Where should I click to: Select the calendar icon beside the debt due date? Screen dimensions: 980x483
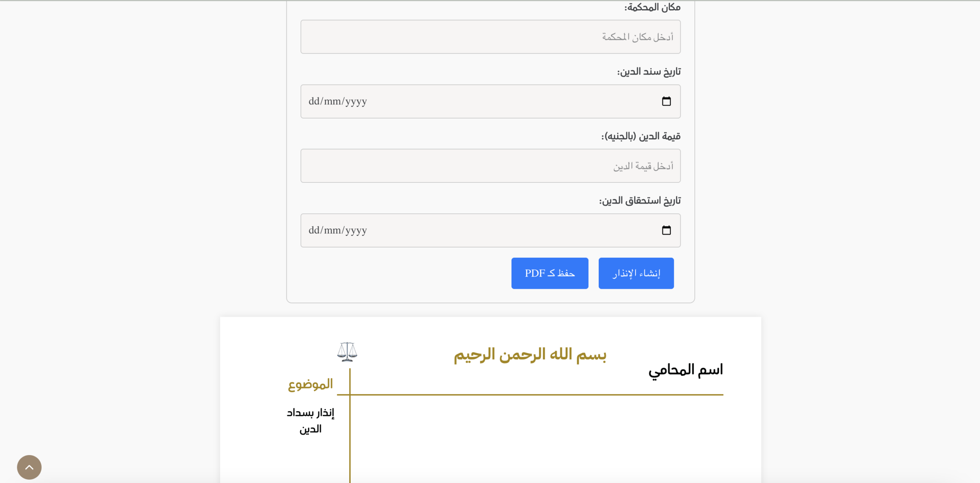point(667,230)
